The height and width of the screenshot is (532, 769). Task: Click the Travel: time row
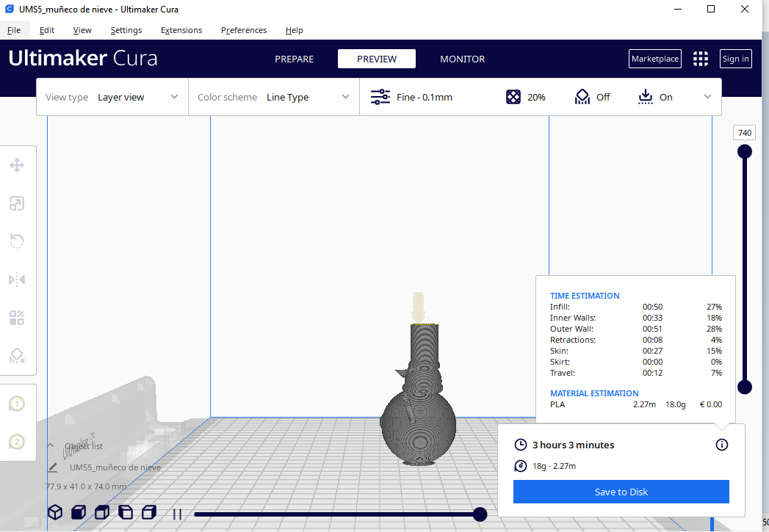[x=635, y=373]
